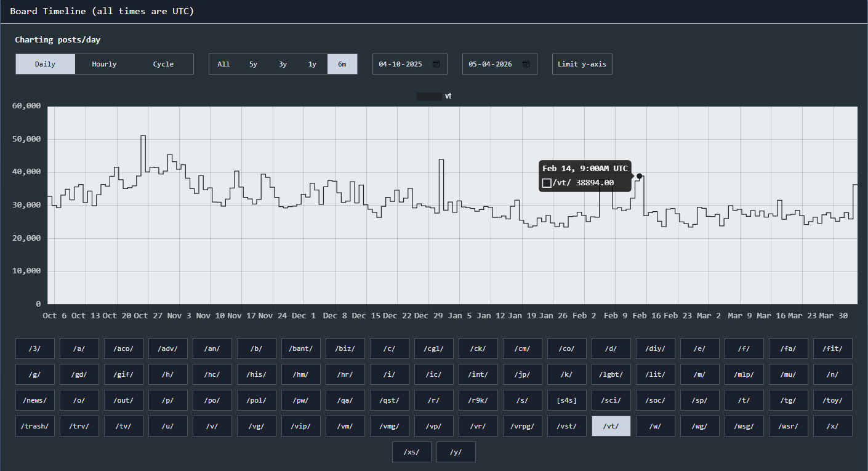Click the Feb 14 data point marker
Screen dimensions: 868x471
[640, 176]
